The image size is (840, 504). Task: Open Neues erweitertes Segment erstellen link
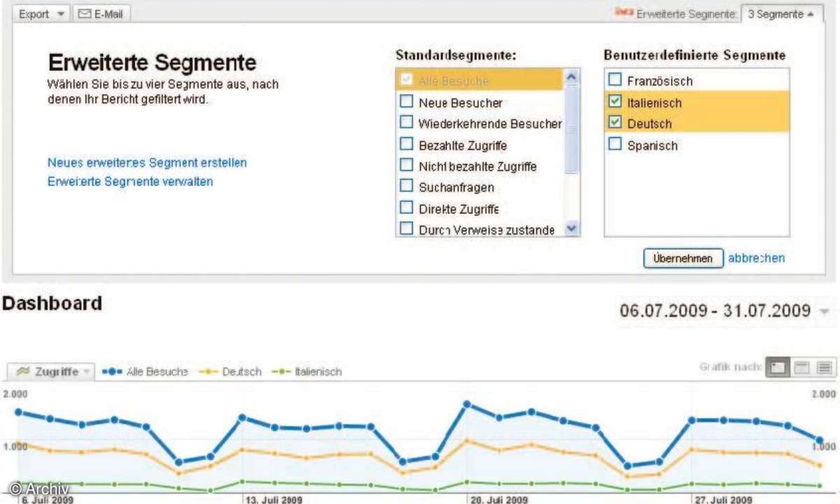point(147,163)
